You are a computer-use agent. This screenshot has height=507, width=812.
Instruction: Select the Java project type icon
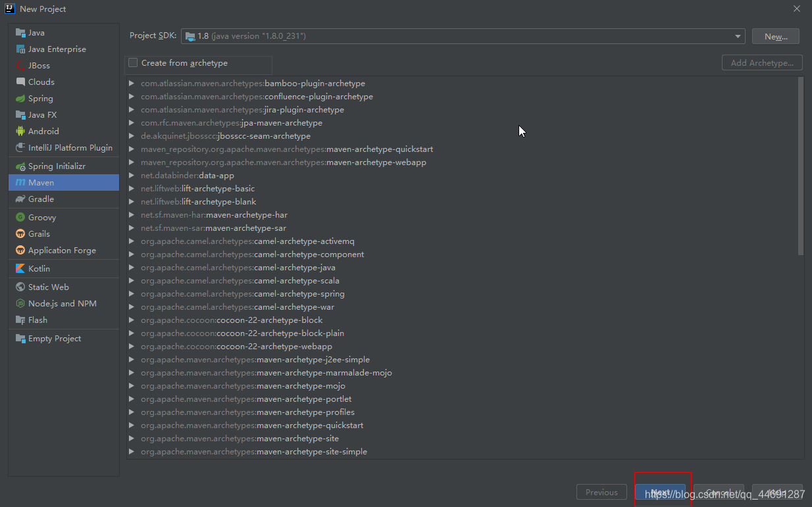tap(20, 33)
